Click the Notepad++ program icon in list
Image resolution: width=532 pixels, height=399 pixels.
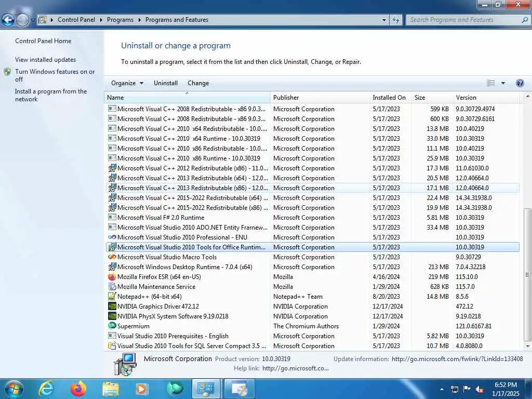click(112, 297)
